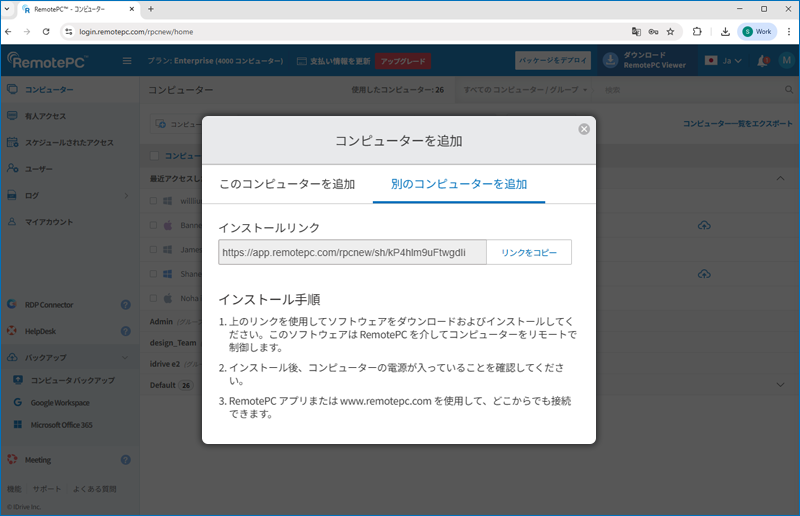
Task: Click the RDP Connector icon
Action: coord(12,305)
